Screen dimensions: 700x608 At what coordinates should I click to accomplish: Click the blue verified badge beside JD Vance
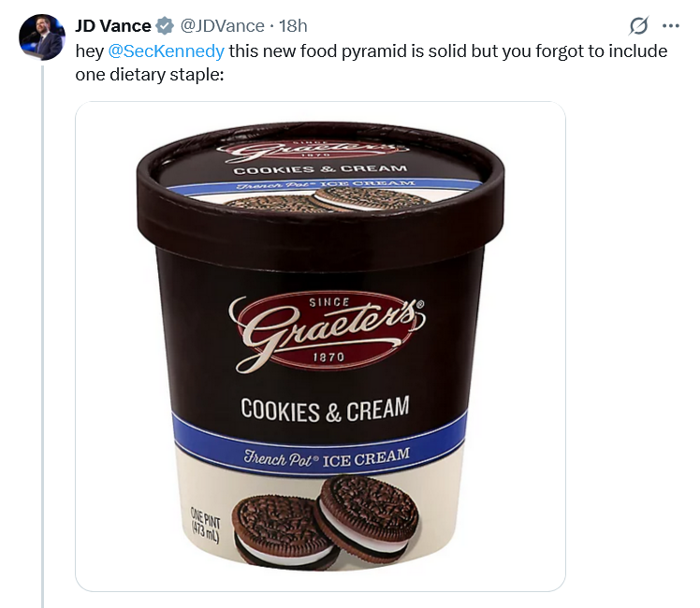point(165,26)
